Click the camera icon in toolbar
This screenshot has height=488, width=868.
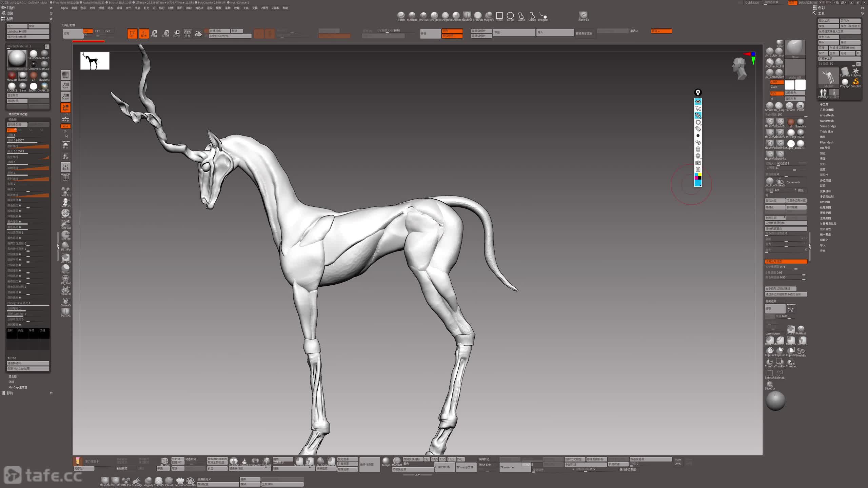click(198, 33)
